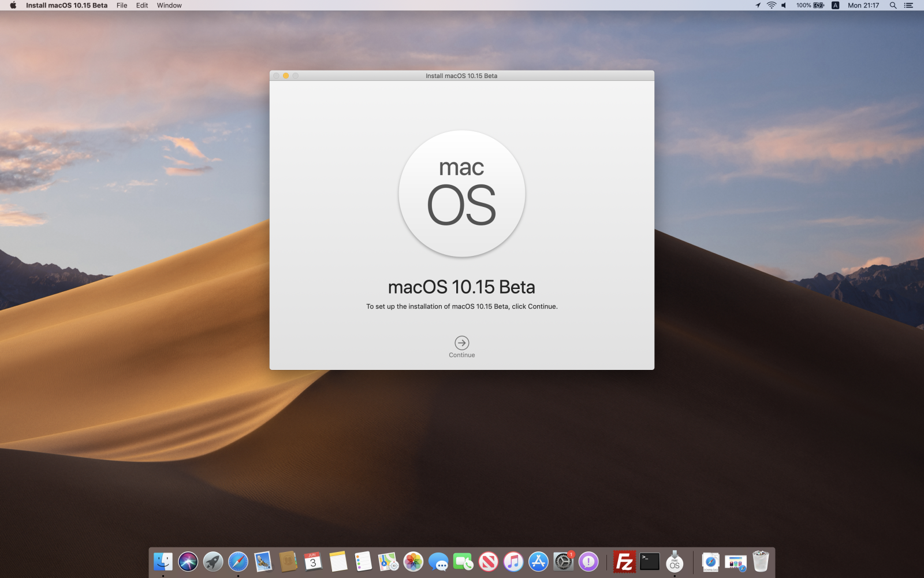Open Launchpad rocket icon in the Dock
The width and height of the screenshot is (924, 578).
tap(213, 561)
